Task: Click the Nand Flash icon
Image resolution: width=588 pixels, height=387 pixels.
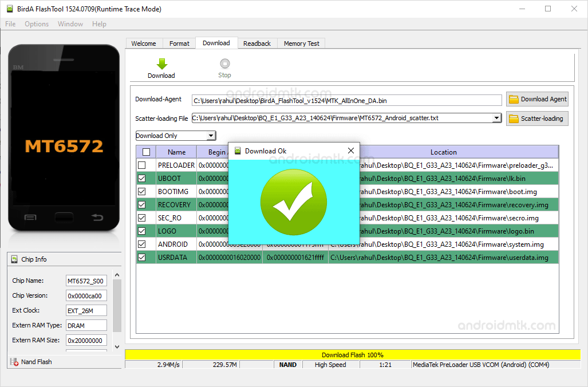Action: tap(14, 362)
